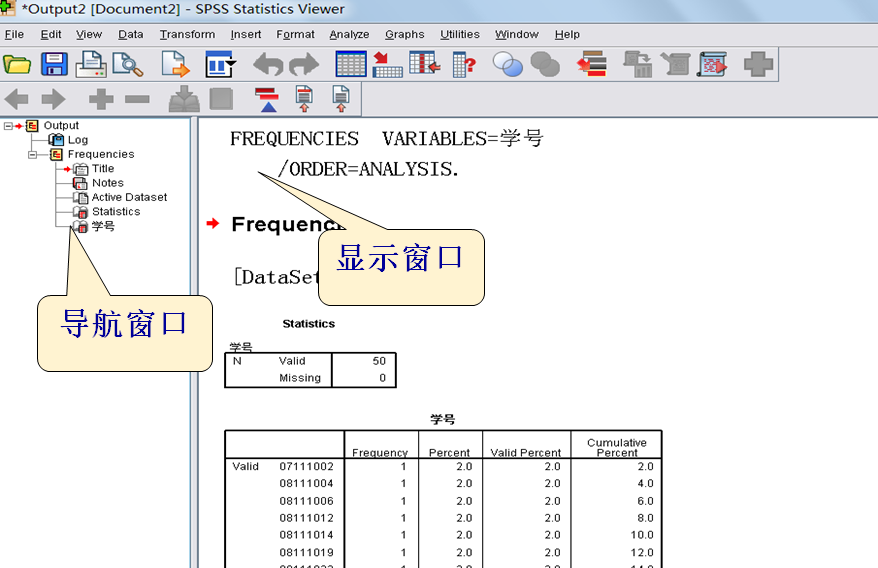Click the large gray plus toolbar icon

click(x=758, y=64)
